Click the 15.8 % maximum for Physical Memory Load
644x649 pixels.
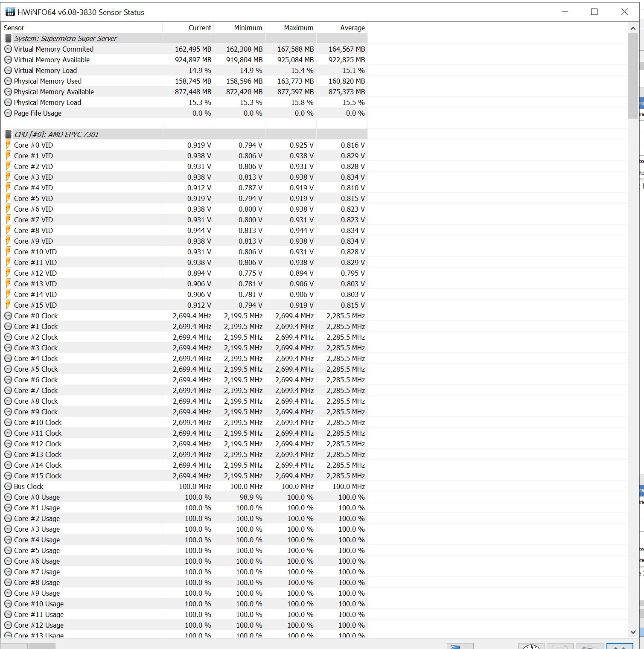(x=302, y=102)
